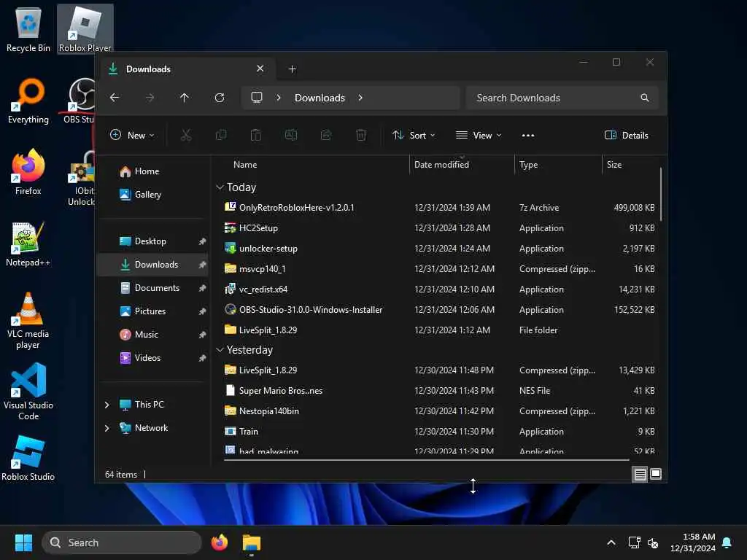Open the notification bell

coord(727,542)
